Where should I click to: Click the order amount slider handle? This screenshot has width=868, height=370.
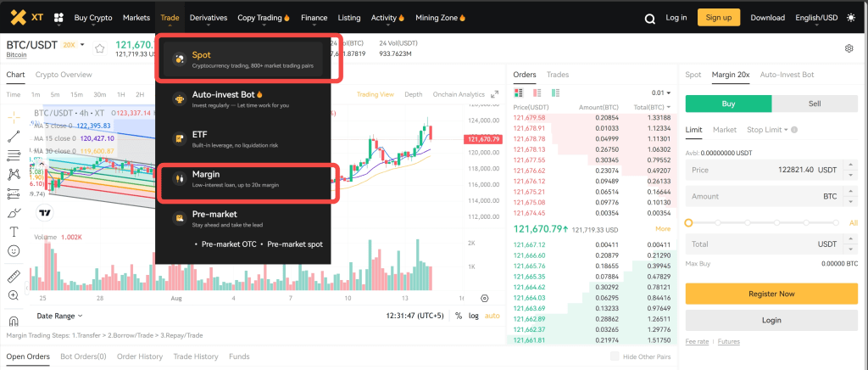pos(689,222)
